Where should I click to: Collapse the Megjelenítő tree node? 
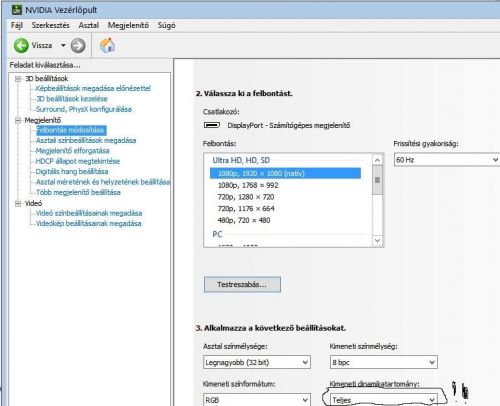[x=18, y=120]
